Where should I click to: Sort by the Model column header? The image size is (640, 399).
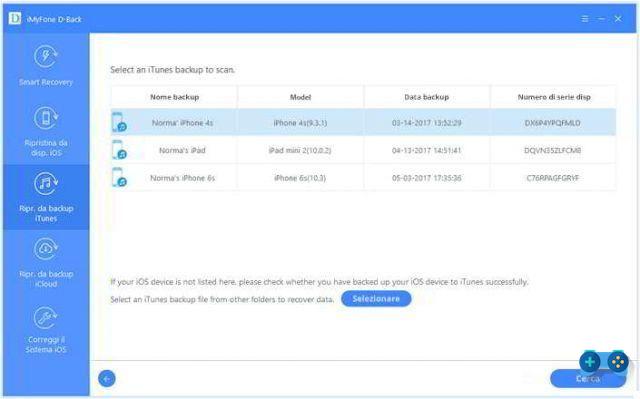(x=300, y=97)
